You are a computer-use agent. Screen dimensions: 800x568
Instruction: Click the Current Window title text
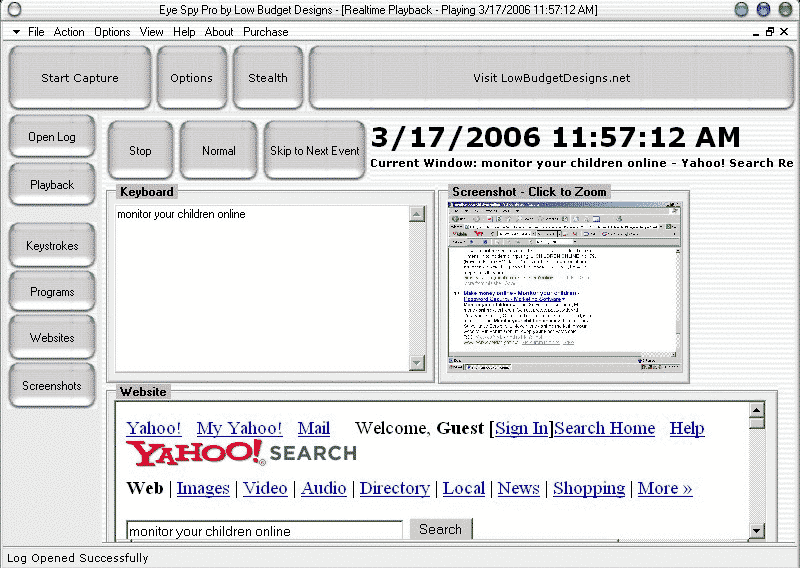click(582, 163)
